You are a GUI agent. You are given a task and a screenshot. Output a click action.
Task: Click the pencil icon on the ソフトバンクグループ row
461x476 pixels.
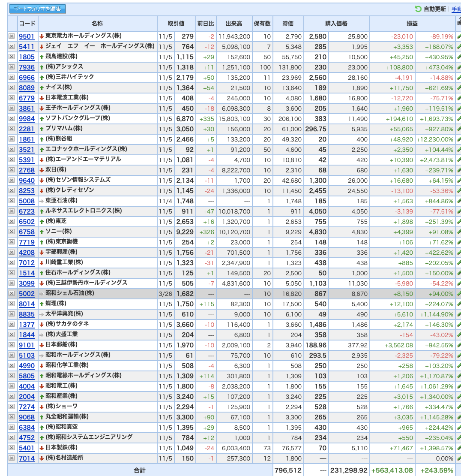point(458,119)
